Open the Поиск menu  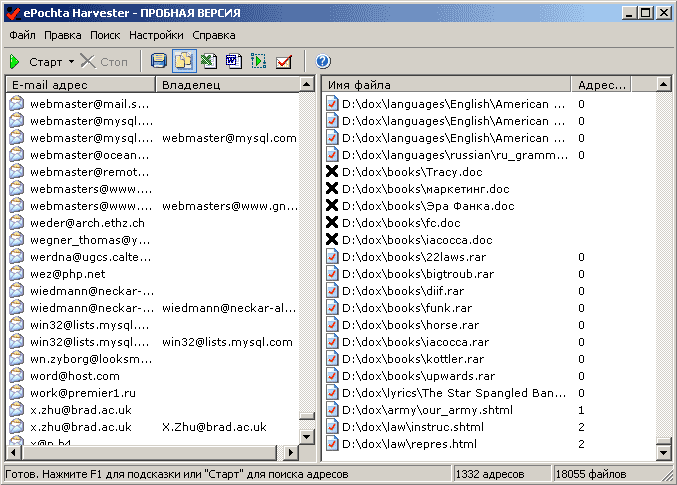point(105,35)
